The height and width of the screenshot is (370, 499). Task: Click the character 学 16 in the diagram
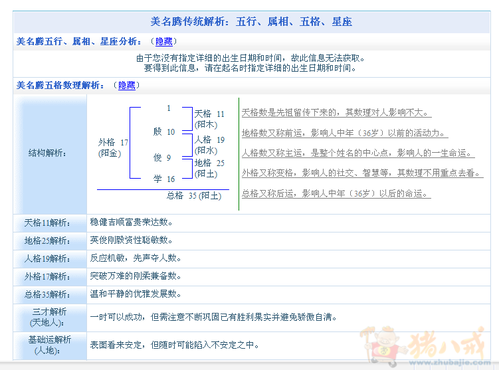(164, 179)
